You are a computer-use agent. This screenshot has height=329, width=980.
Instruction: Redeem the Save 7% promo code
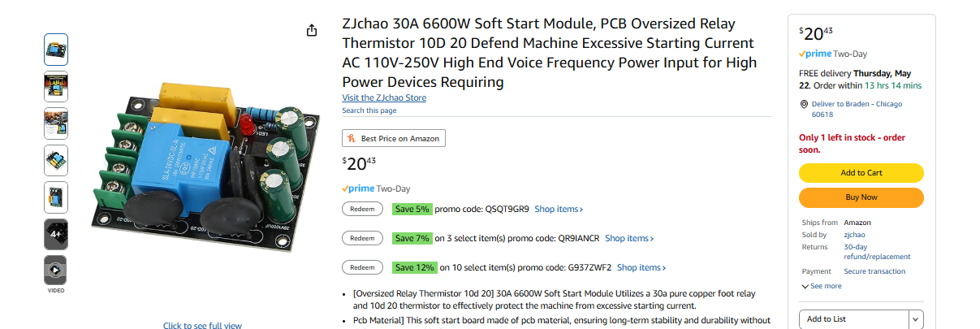[362, 238]
